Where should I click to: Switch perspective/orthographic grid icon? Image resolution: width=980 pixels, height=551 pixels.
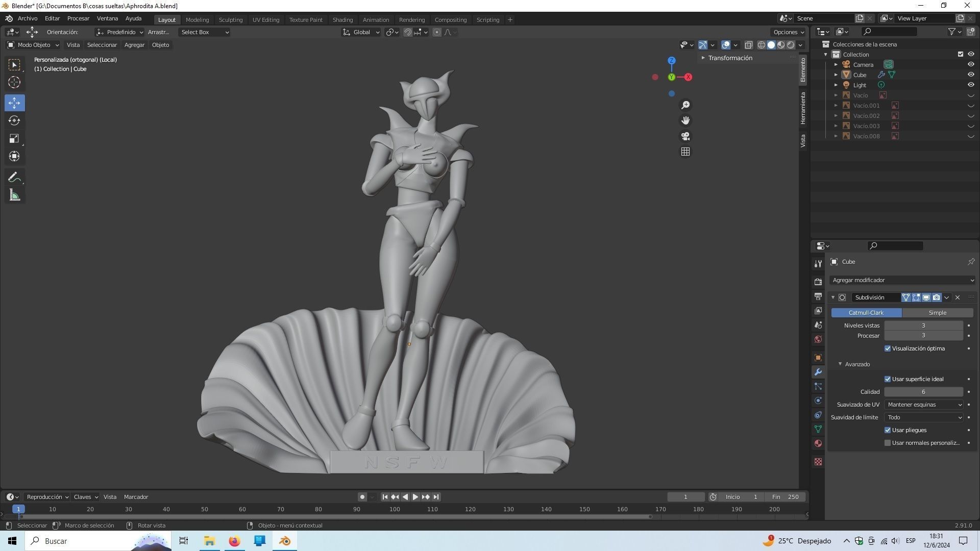click(x=685, y=152)
